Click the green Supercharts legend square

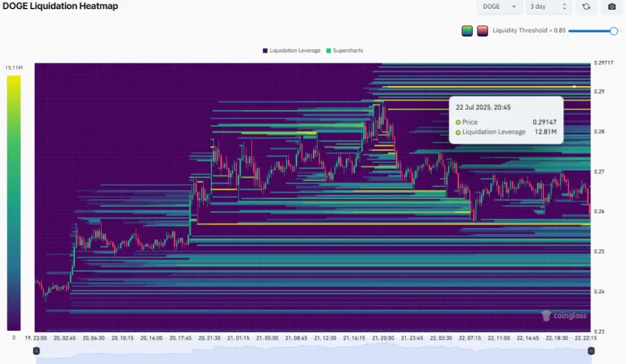(x=329, y=51)
